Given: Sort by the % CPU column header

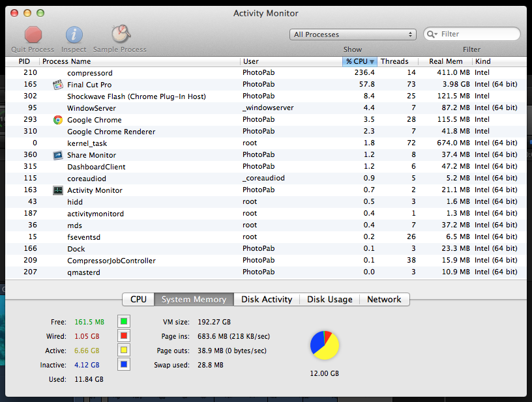Looking at the screenshot, I should click(x=360, y=61).
